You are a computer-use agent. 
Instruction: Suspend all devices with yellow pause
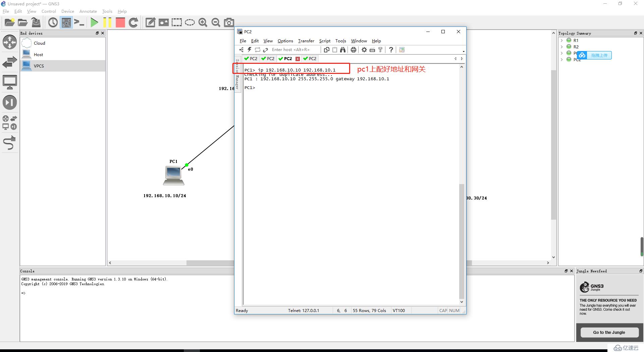pyautogui.click(x=107, y=23)
